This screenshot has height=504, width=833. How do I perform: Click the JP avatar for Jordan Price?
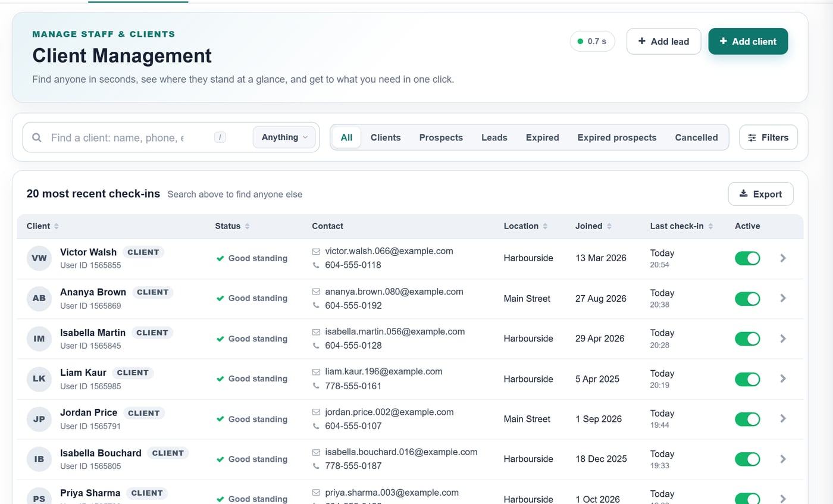pos(39,419)
